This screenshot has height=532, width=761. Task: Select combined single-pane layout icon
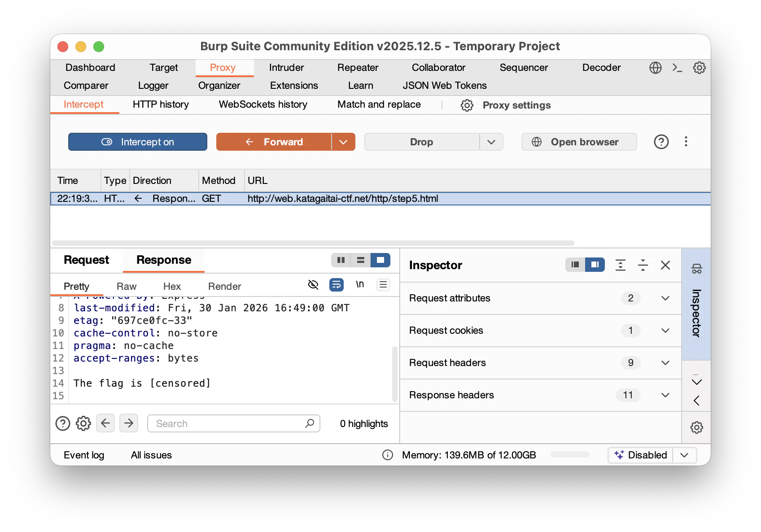click(380, 260)
